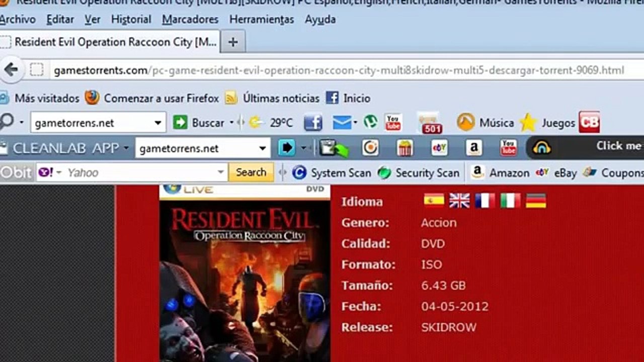
Task: Click the Facebook Inicio bookmark icon
Action: (x=332, y=98)
